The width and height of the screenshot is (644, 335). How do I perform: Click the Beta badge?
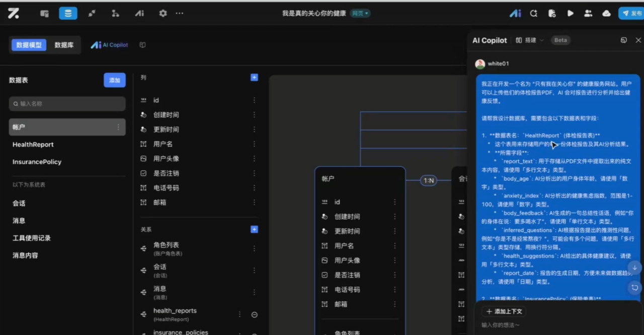pos(560,40)
